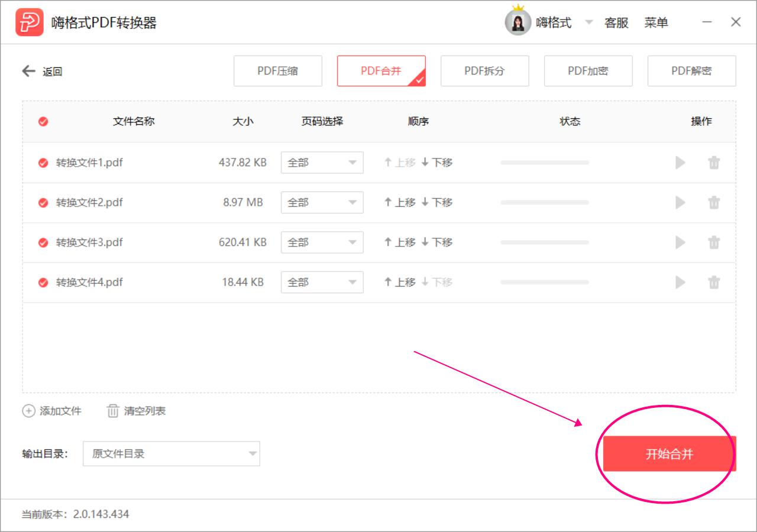Select file name 转换文件1.pdf
Image resolution: width=757 pixels, height=532 pixels.
coord(89,163)
